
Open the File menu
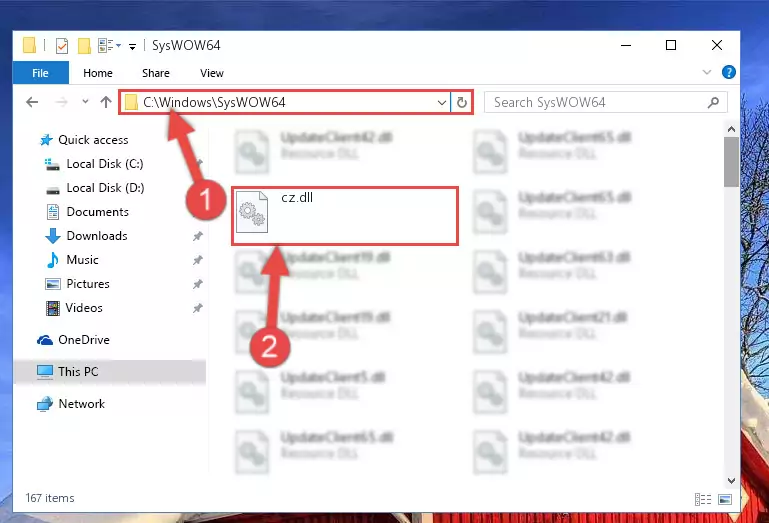coord(41,73)
